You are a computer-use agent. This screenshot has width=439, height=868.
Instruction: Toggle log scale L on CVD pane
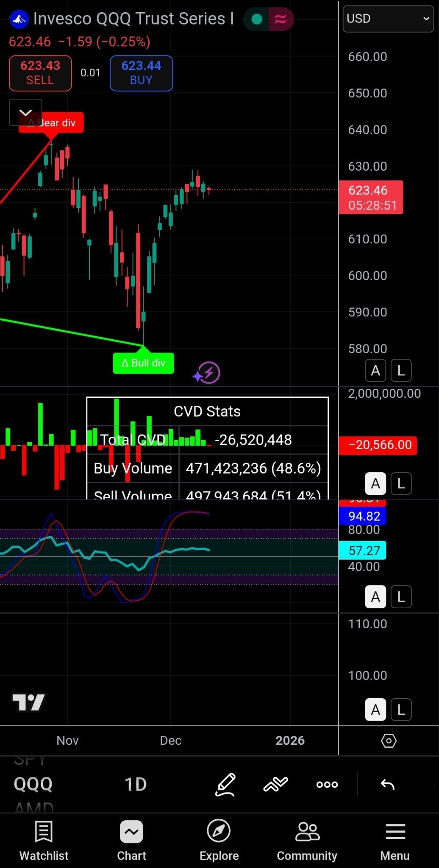pos(401,483)
